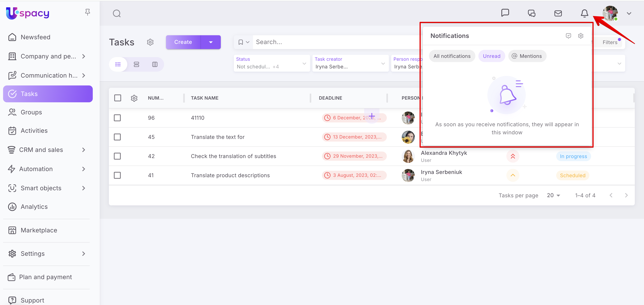Open the mail envelope icon
Screen dimensions: 644x305
click(x=558, y=13)
